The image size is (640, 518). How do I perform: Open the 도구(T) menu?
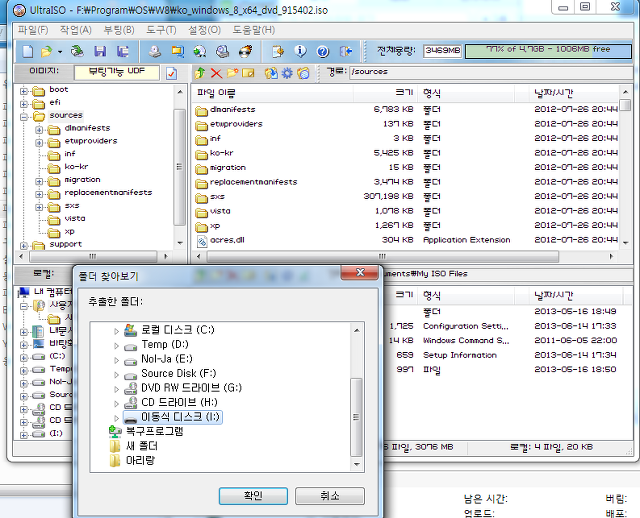click(x=161, y=30)
